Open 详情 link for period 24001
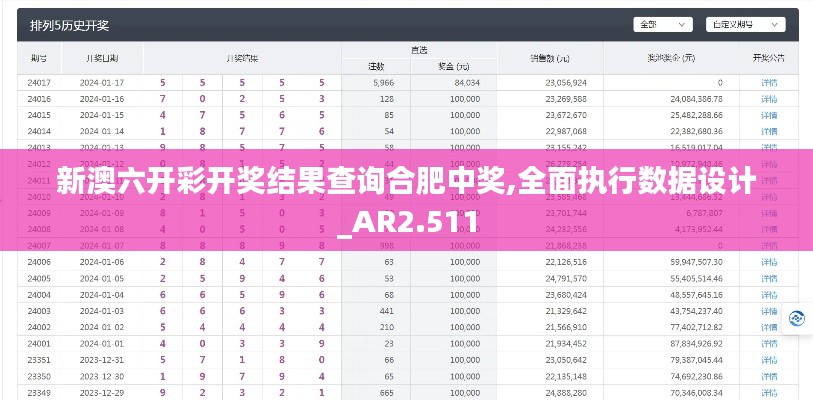 pos(768,344)
